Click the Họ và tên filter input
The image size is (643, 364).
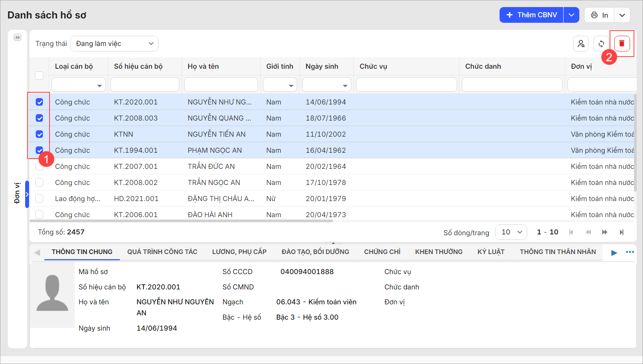221,85
